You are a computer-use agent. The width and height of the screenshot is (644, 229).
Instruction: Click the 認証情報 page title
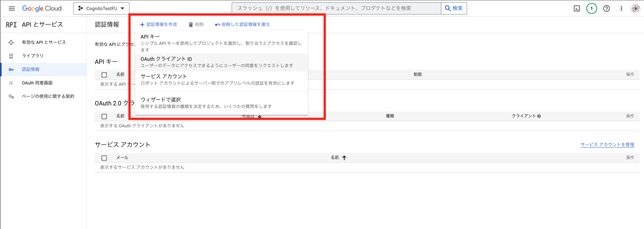click(107, 24)
